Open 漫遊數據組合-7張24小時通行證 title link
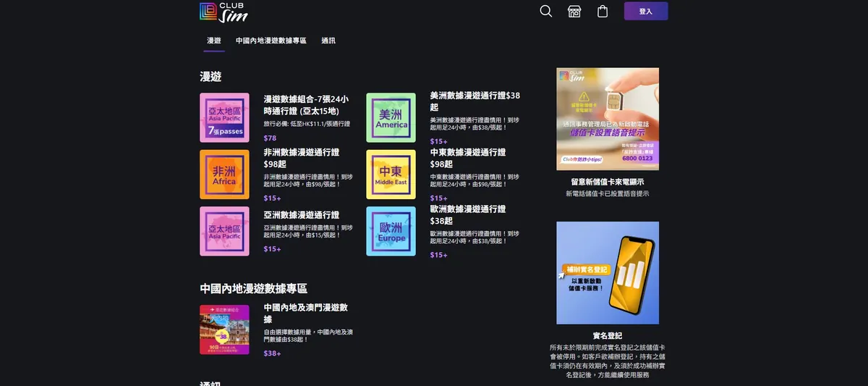The height and width of the screenshot is (386, 868). pos(306,105)
